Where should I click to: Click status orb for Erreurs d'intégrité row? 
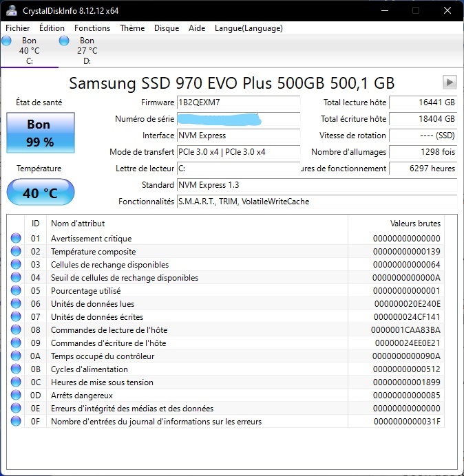(x=16, y=408)
